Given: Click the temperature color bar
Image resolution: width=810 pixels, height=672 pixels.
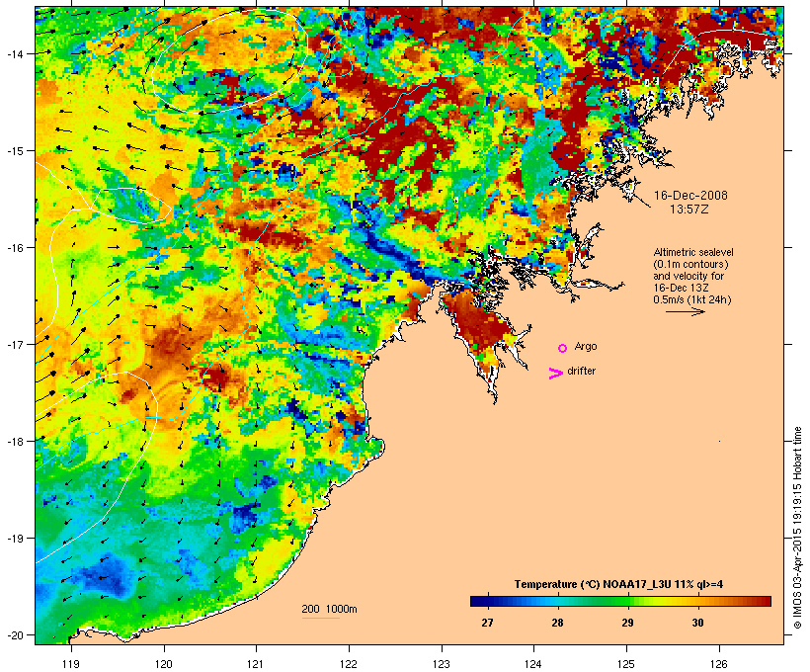Looking at the screenshot, I should (620, 601).
